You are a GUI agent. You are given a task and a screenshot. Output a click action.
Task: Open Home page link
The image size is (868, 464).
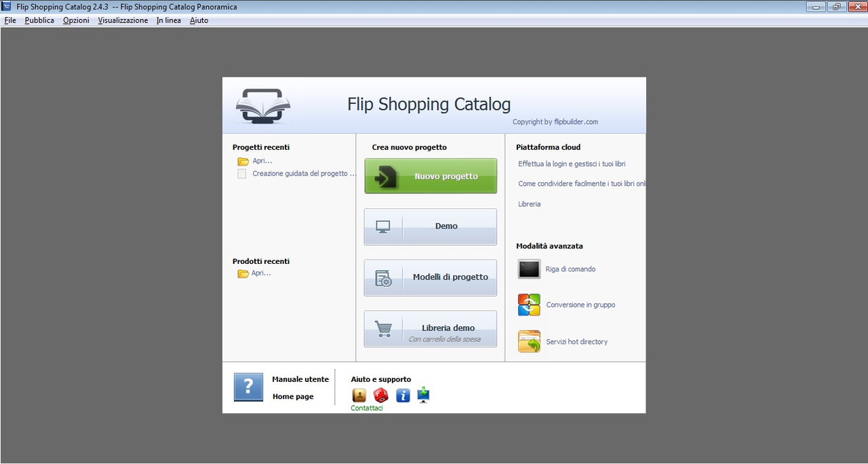coord(293,397)
